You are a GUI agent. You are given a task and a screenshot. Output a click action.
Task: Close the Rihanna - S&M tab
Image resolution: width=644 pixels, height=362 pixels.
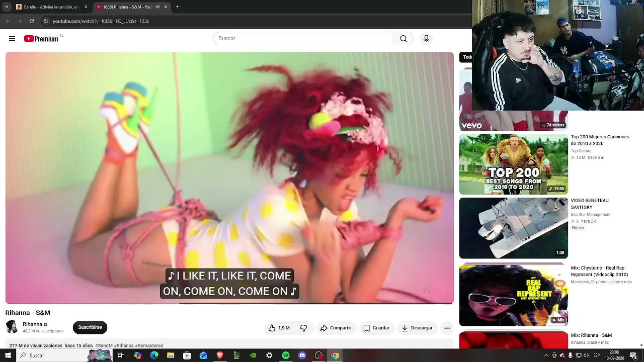click(166, 7)
